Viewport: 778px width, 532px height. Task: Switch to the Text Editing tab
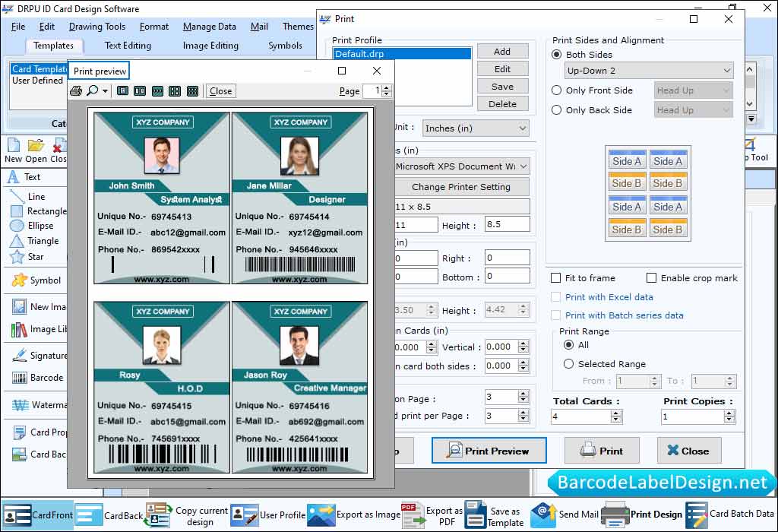point(128,46)
